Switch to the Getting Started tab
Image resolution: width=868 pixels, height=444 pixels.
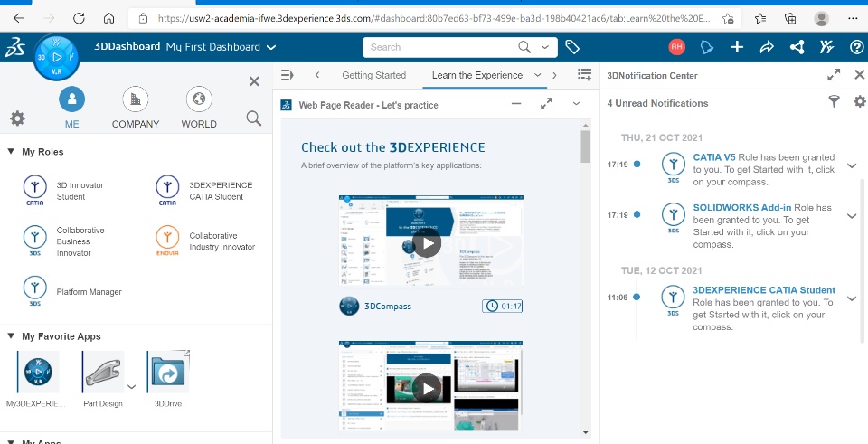point(373,75)
